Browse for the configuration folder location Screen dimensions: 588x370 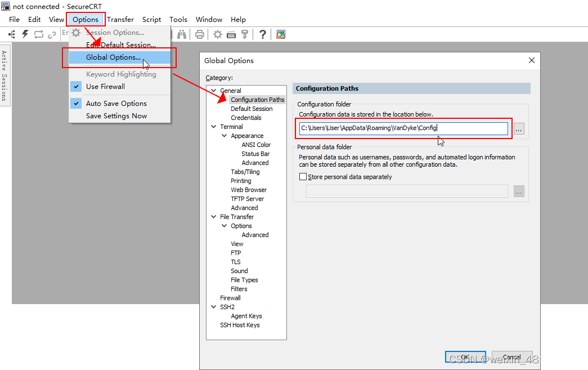pyautogui.click(x=519, y=129)
